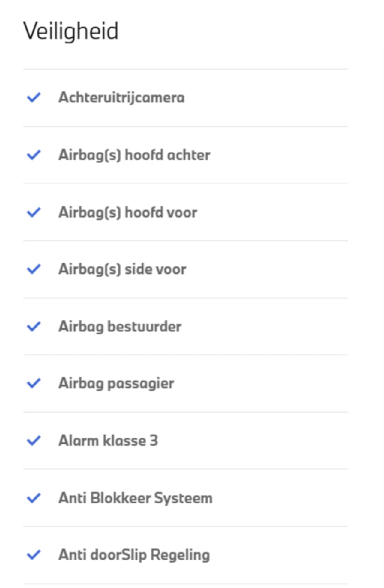Click the Veiligheid section heading
384x588 pixels.
[71, 31]
